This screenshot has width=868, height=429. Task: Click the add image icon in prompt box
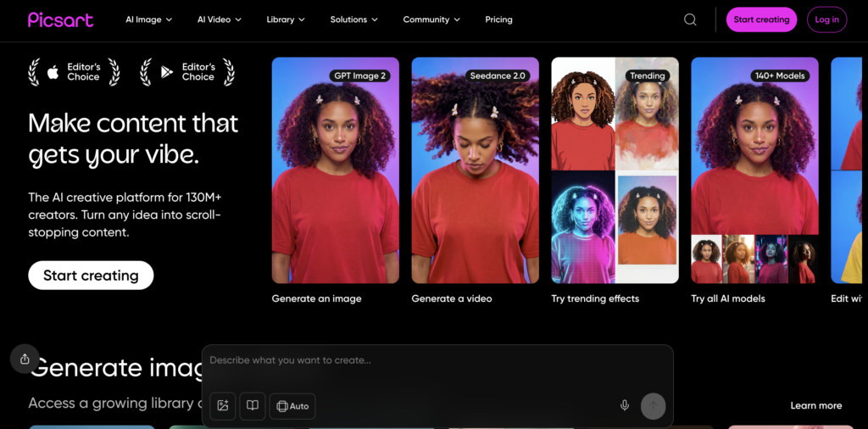coord(223,406)
